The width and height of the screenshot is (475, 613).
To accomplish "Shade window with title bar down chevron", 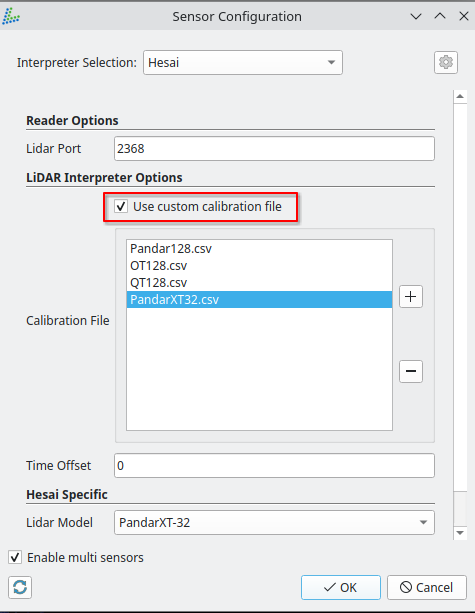I will [416, 16].
